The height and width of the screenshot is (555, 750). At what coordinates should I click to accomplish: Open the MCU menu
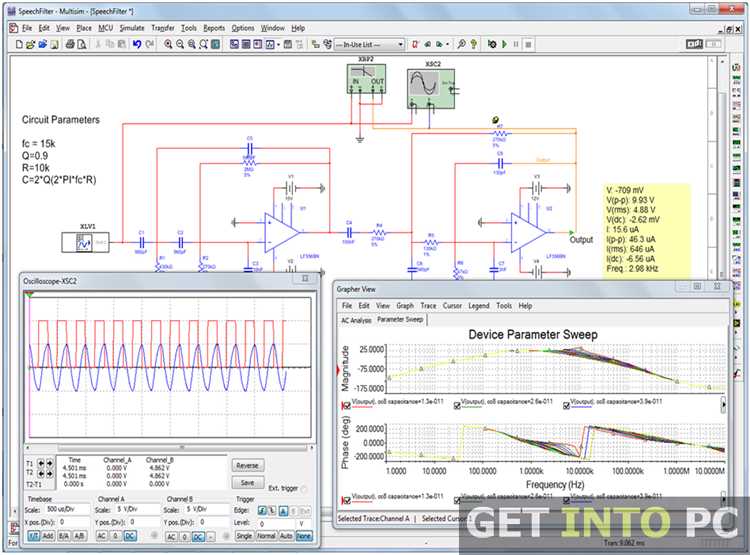click(x=105, y=28)
